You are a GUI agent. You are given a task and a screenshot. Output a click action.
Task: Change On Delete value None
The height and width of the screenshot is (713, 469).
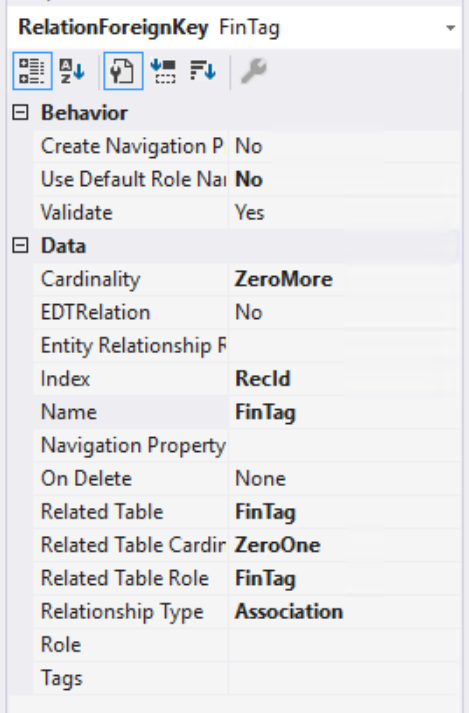(344, 478)
